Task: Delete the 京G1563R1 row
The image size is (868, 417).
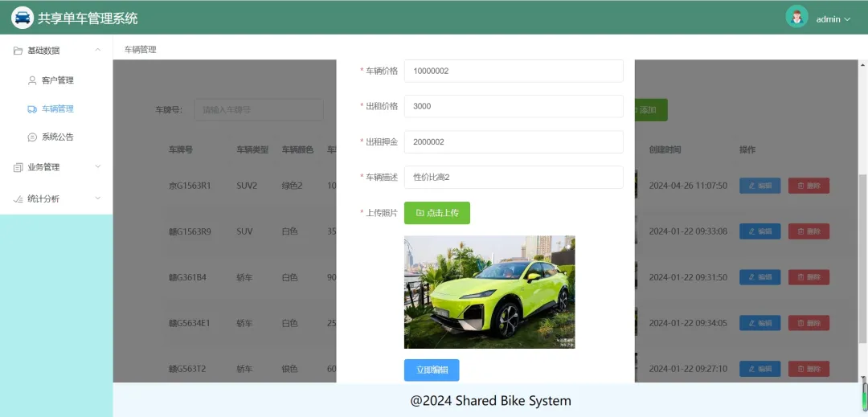Action: point(809,186)
